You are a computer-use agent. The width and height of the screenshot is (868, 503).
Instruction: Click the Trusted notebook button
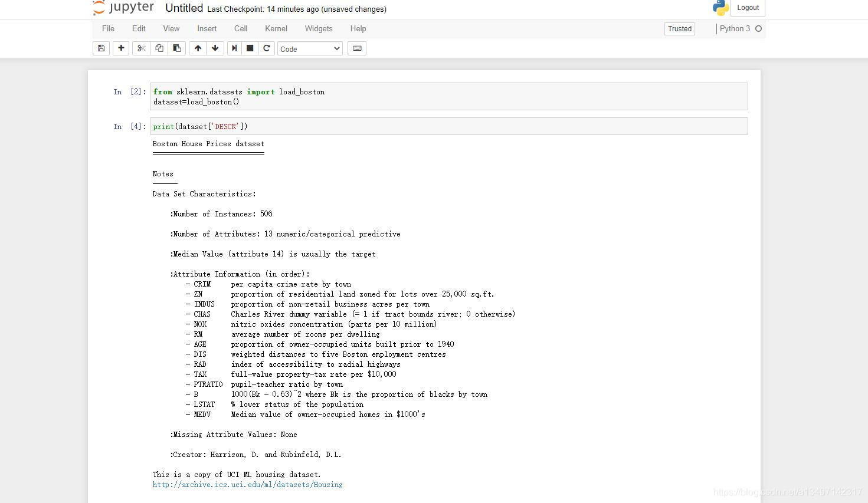tap(680, 29)
